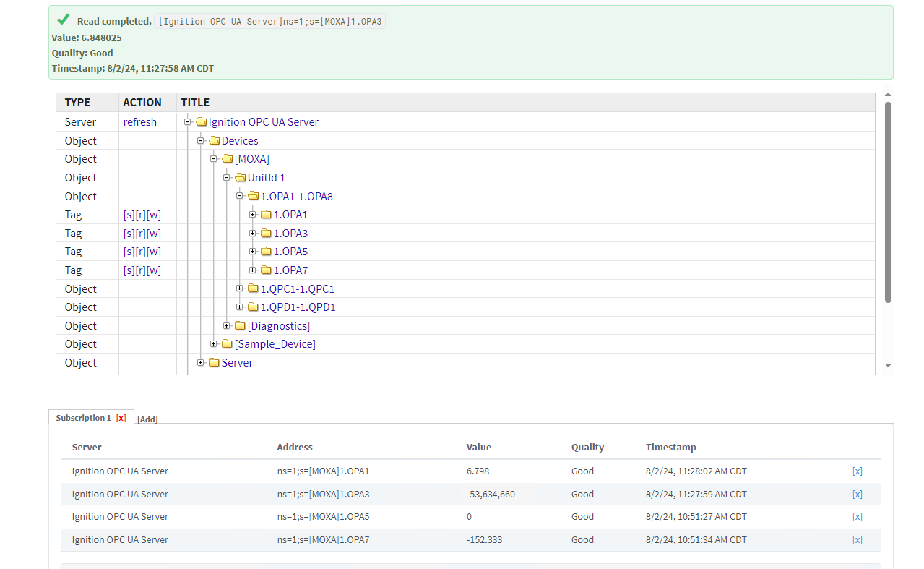Click the value -53,634,660 in subscriptions
924x569 pixels.
click(491, 495)
